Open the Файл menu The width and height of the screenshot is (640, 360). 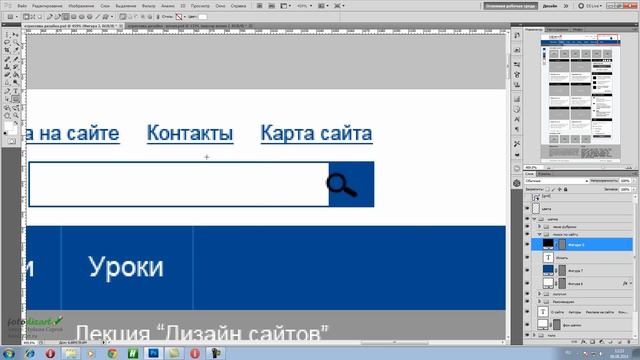[22, 6]
